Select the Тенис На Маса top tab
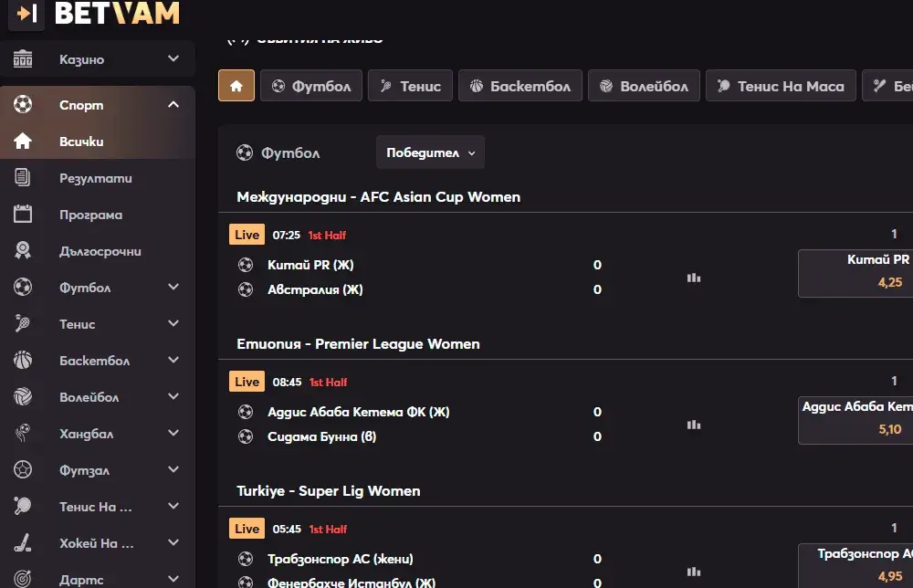Viewport: 913px width, 588px height. point(781,86)
